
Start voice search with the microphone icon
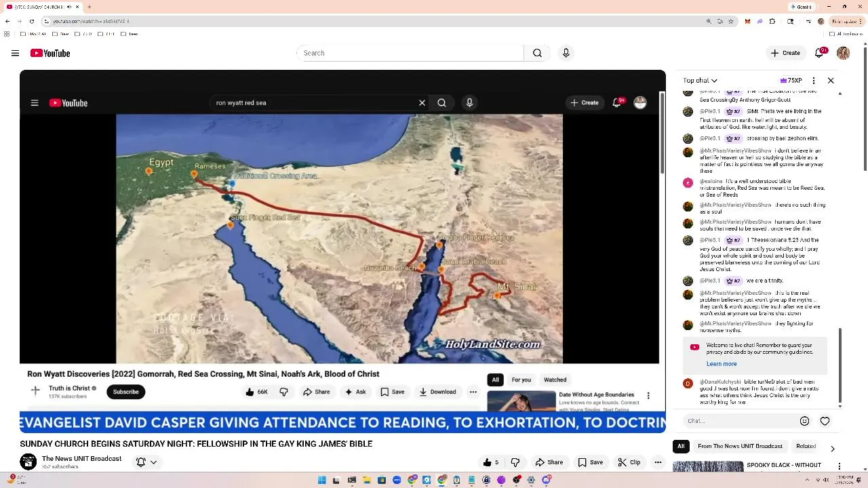tap(566, 53)
